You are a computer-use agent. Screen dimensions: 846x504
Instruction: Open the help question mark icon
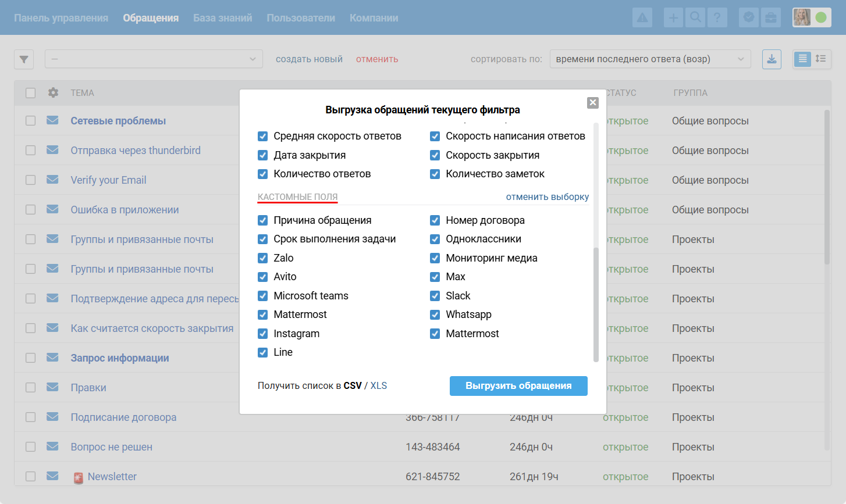coord(717,17)
